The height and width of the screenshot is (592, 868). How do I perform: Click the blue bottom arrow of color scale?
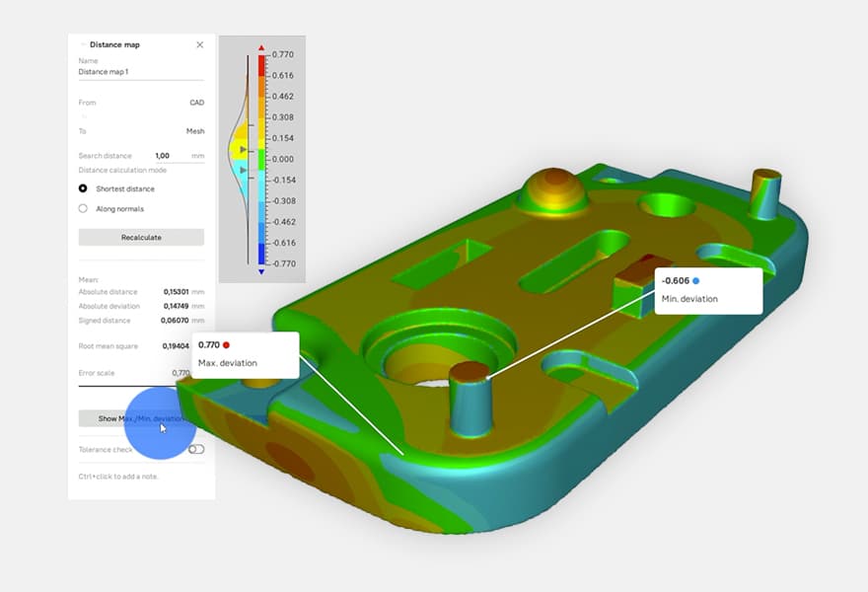261,271
